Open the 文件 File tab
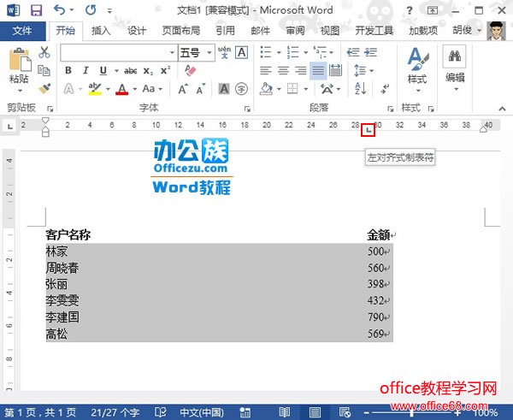 (22, 31)
